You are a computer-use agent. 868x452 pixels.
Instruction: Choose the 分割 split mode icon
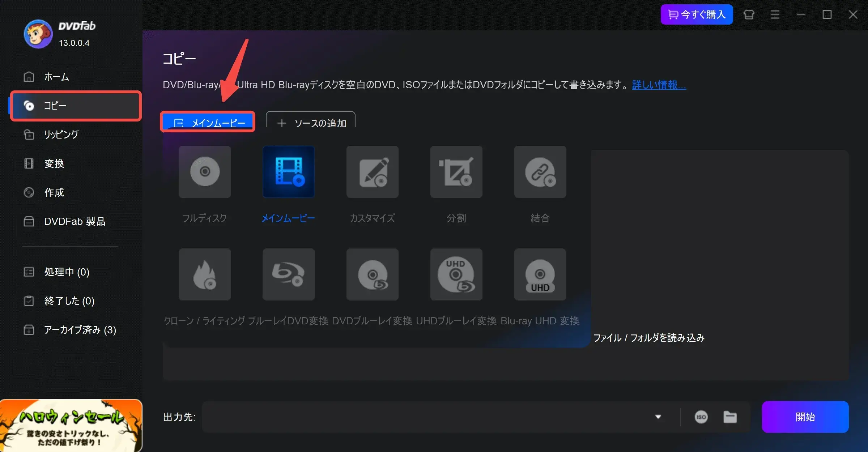coord(456,172)
